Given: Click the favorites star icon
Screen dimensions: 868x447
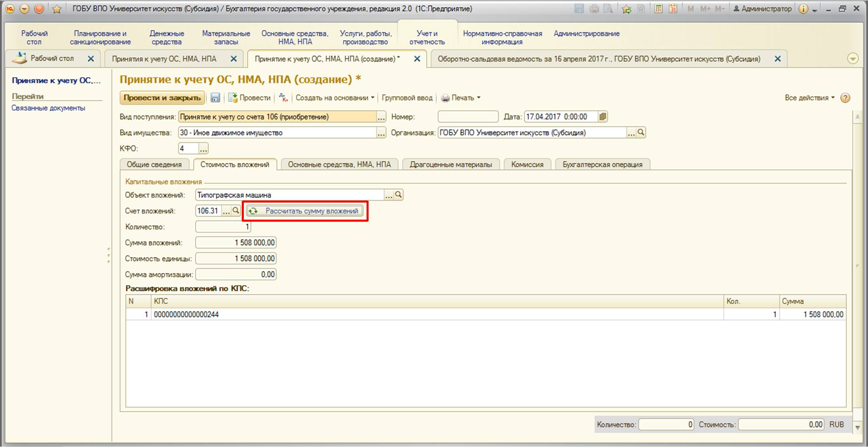Looking at the screenshot, I should tap(57, 9).
